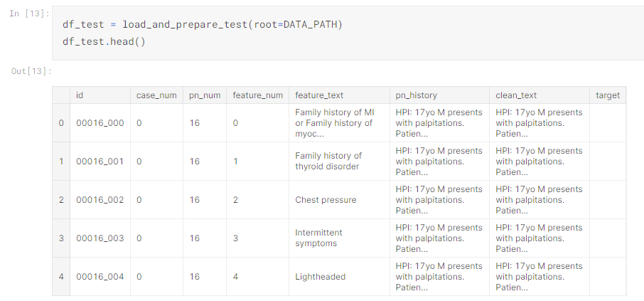
Task: Select the cell with id 00016_000
Action: click(x=100, y=123)
